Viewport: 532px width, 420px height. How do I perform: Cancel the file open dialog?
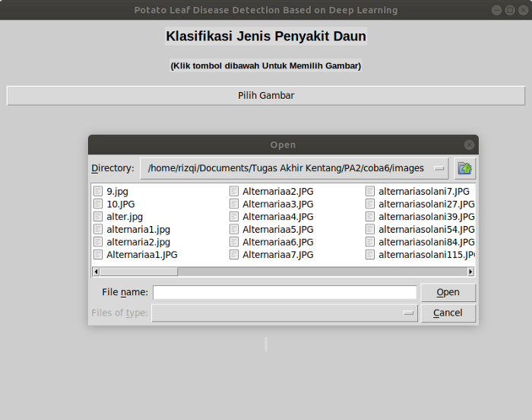(x=448, y=313)
